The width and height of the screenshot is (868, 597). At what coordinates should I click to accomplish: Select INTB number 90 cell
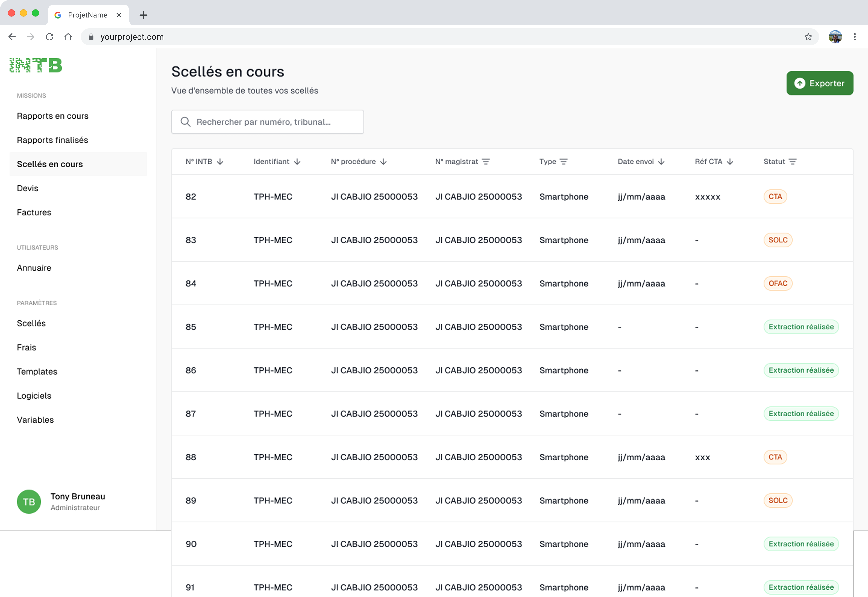191,544
